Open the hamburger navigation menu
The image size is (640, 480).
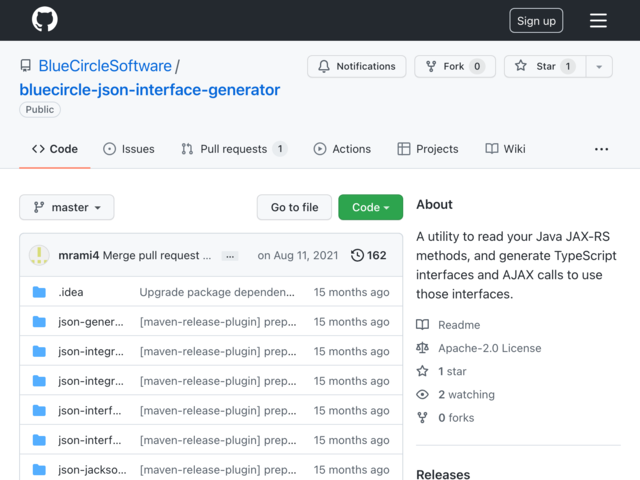598,21
